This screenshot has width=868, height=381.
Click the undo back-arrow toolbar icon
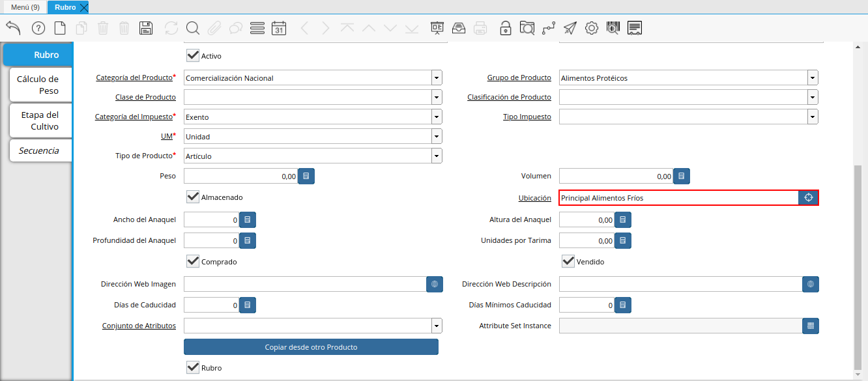click(x=14, y=28)
